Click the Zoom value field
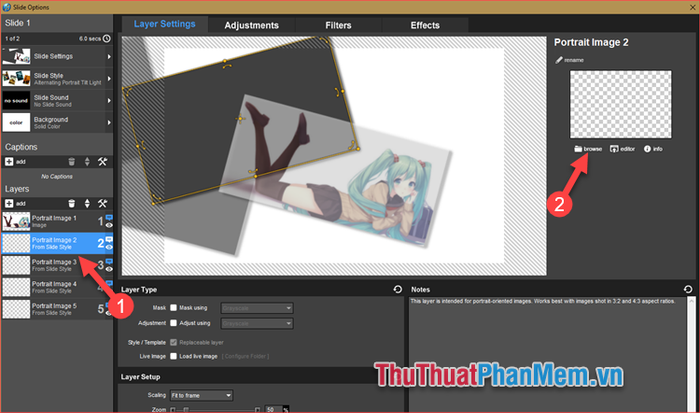This screenshot has width=700, height=413. point(274,409)
